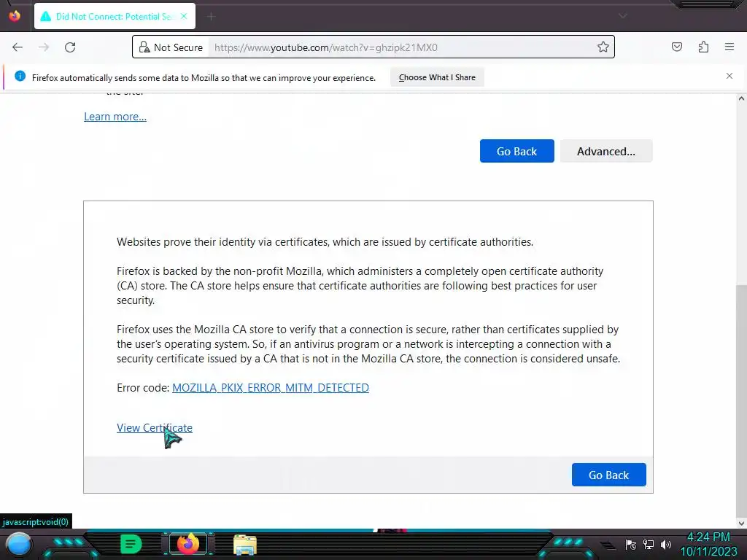Bookmark this page with the star icon
747x560 pixels.
click(x=603, y=47)
